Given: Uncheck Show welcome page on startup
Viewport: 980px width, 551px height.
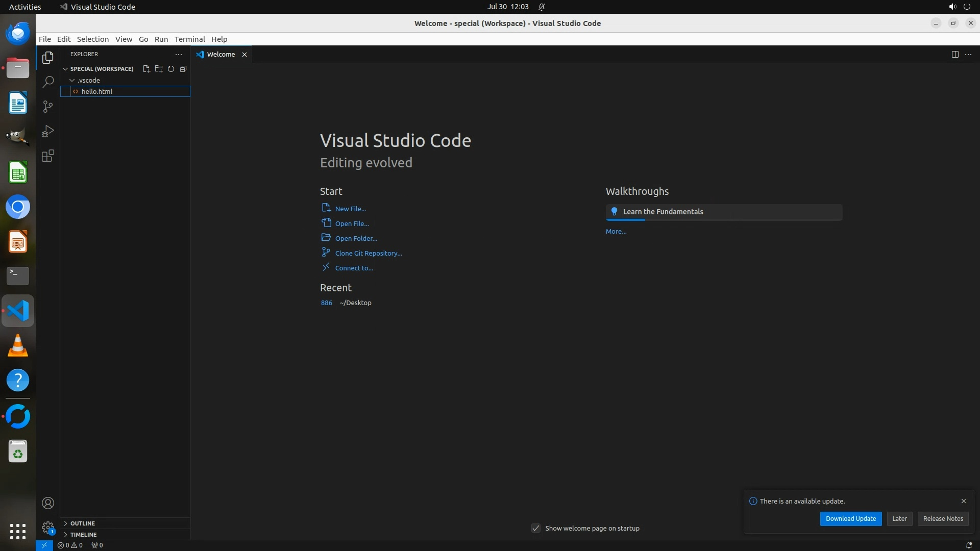Looking at the screenshot, I should click(x=536, y=528).
